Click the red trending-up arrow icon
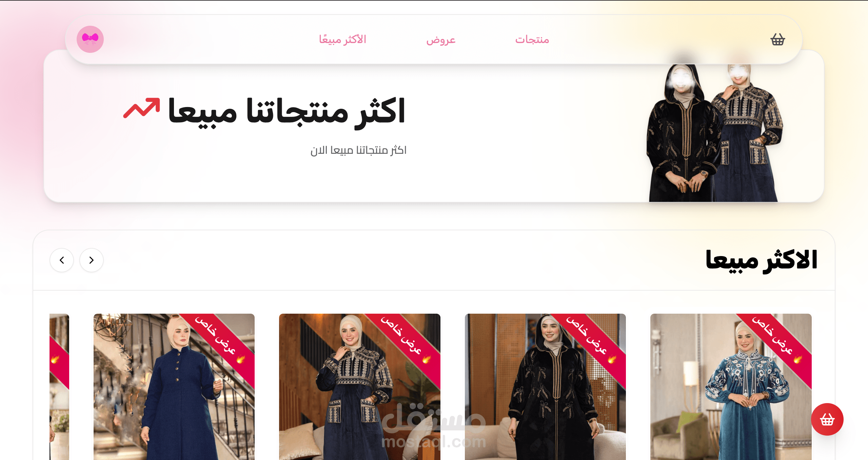This screenshot has height=460, width=868. 141,108
